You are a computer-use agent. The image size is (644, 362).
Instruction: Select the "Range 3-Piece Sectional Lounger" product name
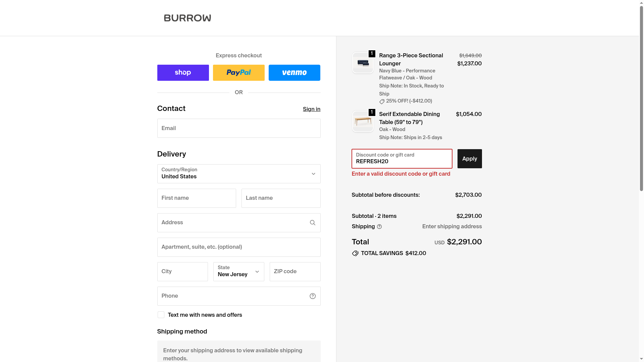pyautogui.click(x=411, y=60)
